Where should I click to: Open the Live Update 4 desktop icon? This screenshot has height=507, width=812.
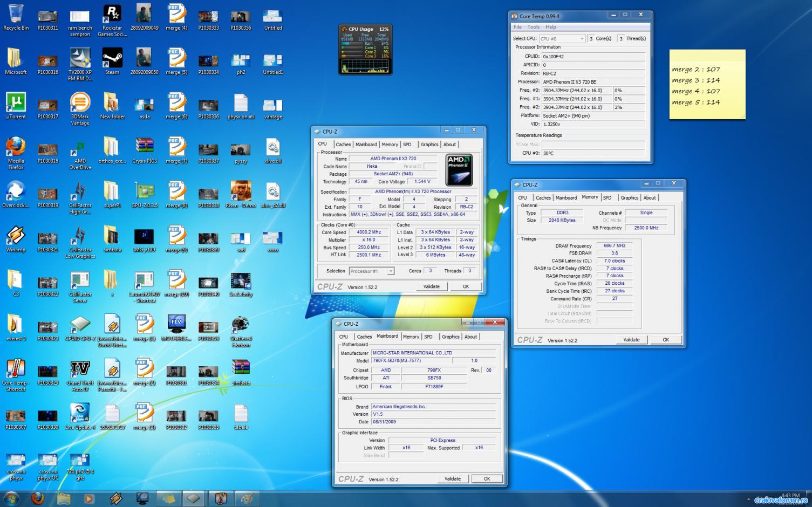(80, 416)
